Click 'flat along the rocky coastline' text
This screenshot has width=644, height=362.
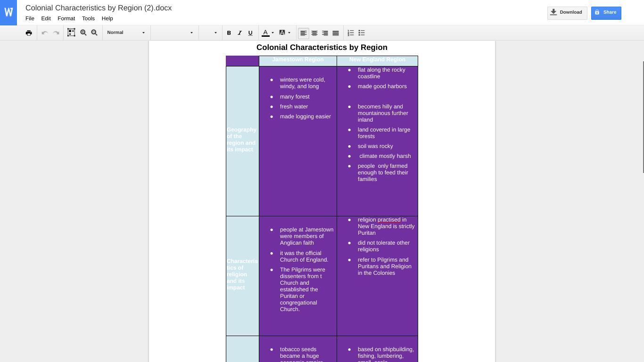point(381,73)
